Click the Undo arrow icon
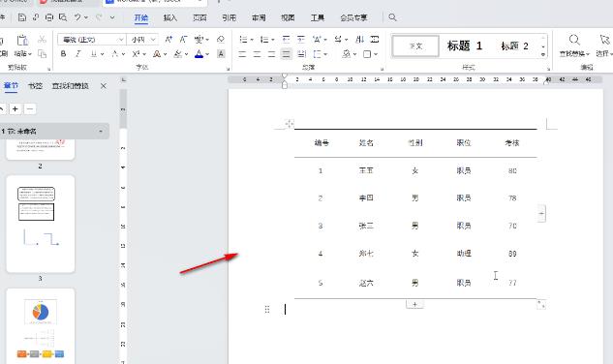The width and height of the screenshot is (613, 364). click(77, 17)
